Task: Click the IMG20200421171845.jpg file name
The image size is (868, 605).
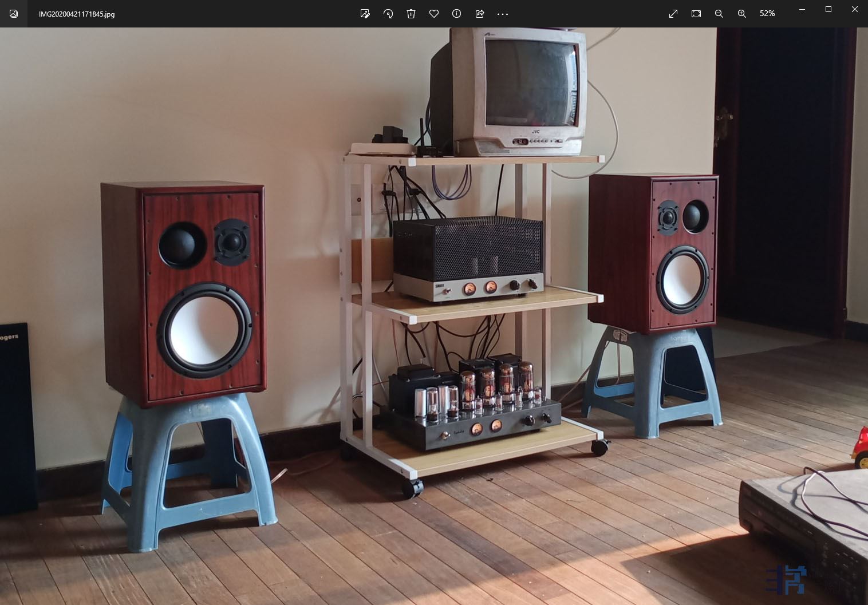Action: tap(77, 14)
